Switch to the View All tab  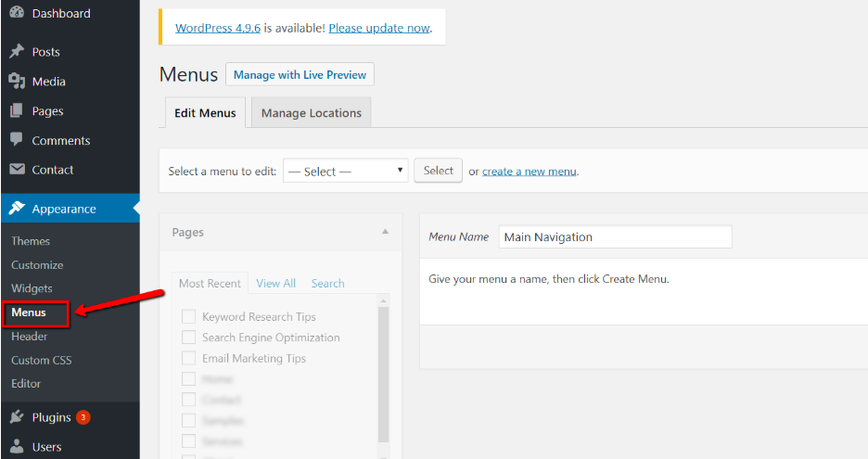(x=275, y=284)
